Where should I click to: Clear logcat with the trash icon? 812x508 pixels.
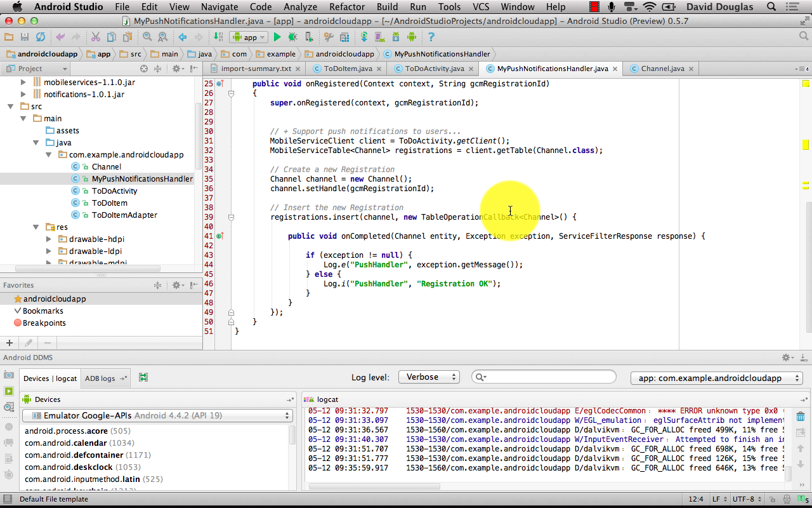(801, 417)
